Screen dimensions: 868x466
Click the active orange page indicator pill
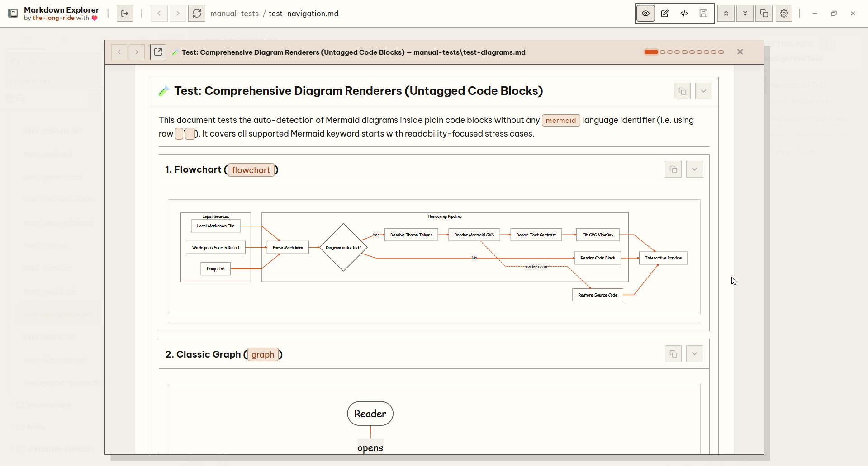pos(651,52)
